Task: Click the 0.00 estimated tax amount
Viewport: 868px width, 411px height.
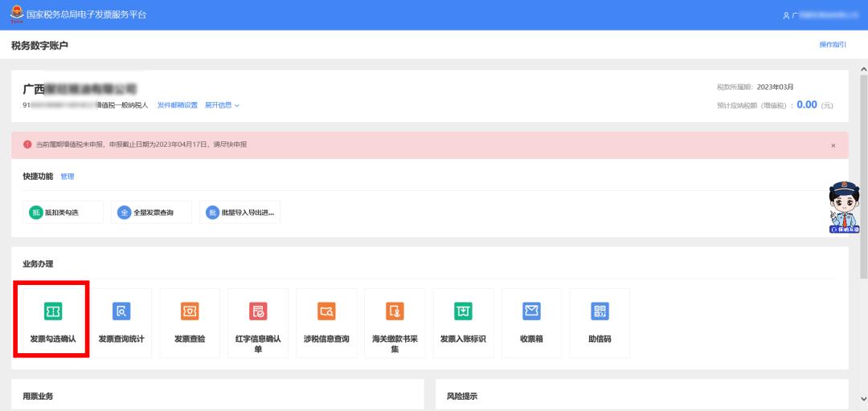Action: click(x=807, y=104)
